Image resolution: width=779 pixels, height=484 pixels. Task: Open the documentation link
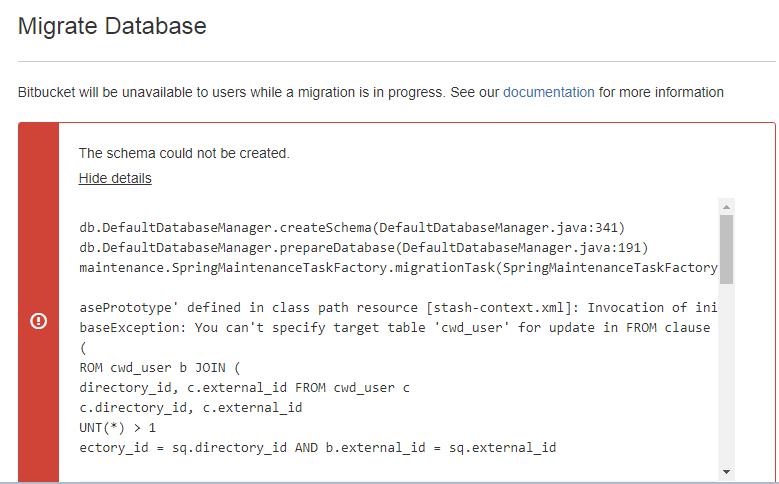point(548,92)
